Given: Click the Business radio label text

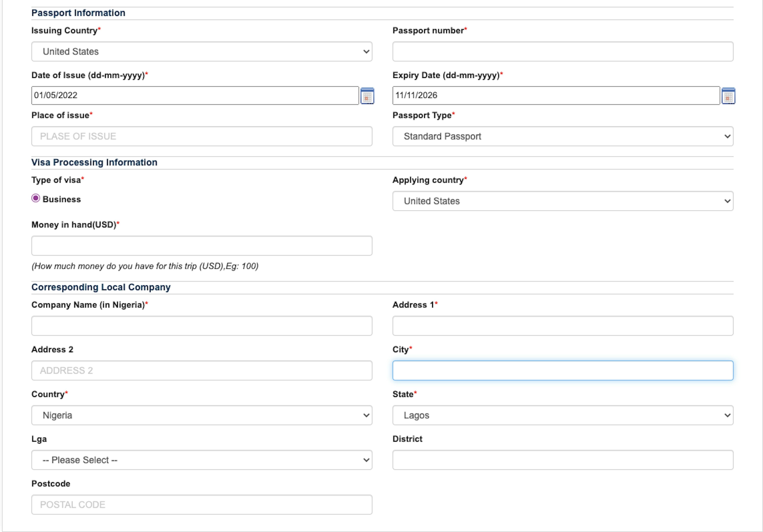Looking at the screenshot, I should 62,199.
